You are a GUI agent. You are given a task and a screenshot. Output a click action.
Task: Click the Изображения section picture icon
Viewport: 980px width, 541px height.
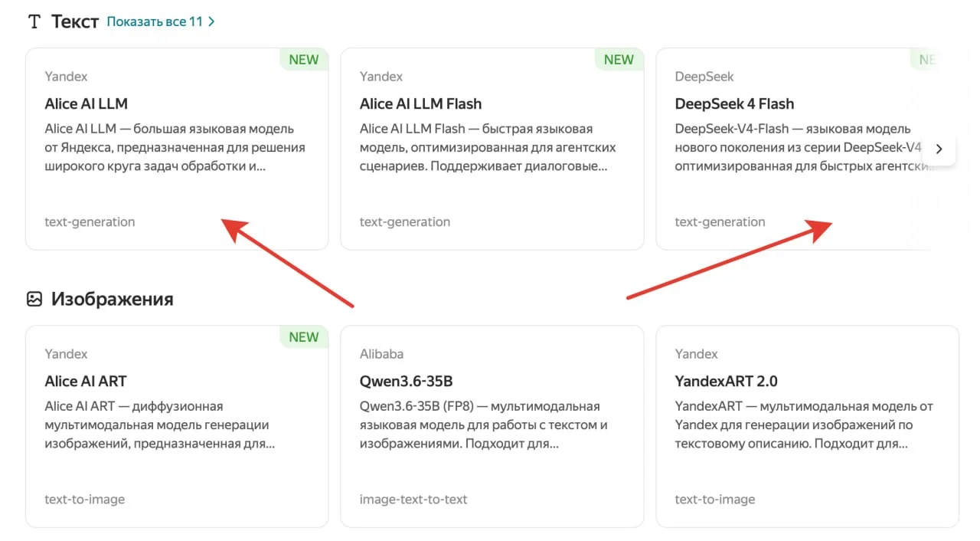[x=34, y=299]
